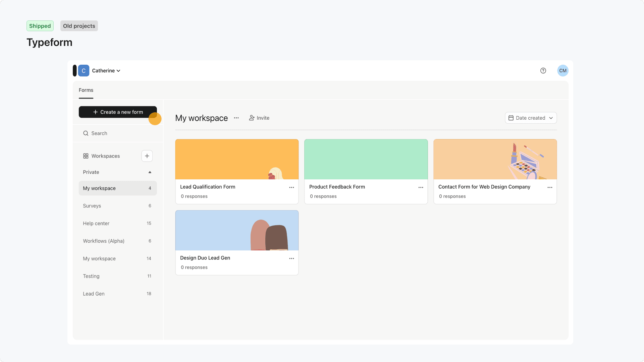The width and height of the screenshot is (644, 362).
Task: Open the options menu for Lead Qualification Form
Action: 291,187
